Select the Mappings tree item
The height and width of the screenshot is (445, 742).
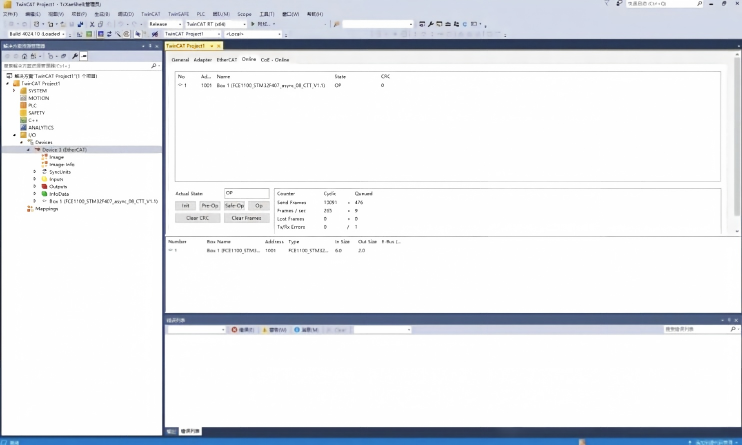(46, 209)
